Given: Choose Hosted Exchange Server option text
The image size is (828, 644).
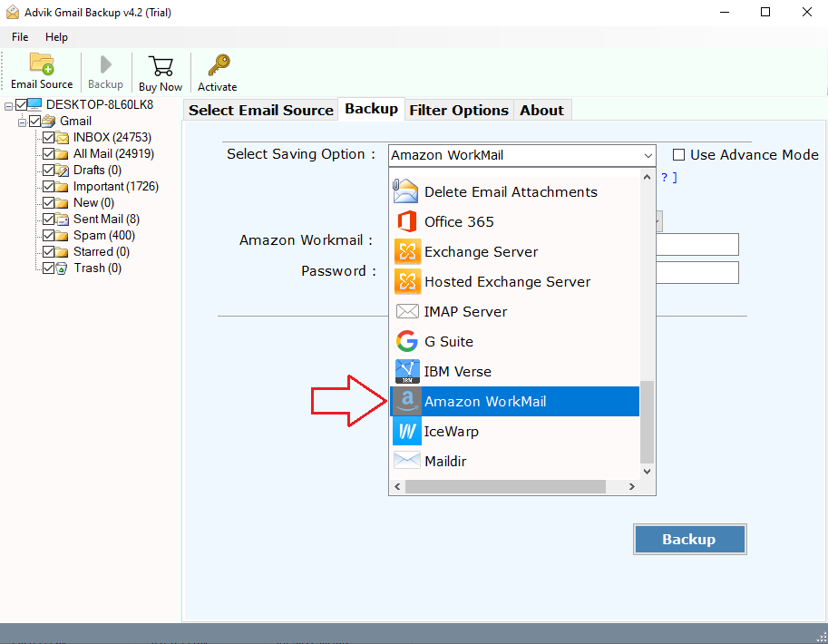Looking at the screenshot, I should click(508, 281).
